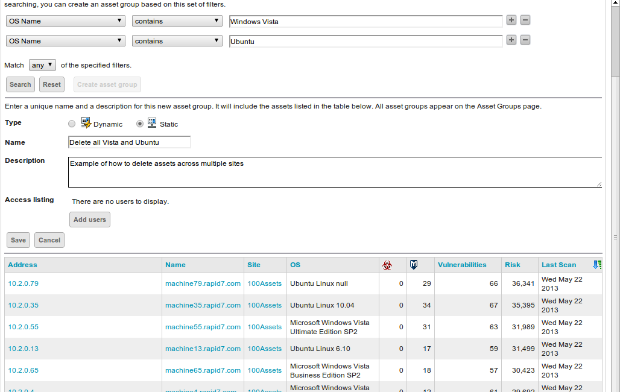This screenshot has width=620, height=392.
Task: Sort by the malware biohazard icon column
Action: (387, 265)
